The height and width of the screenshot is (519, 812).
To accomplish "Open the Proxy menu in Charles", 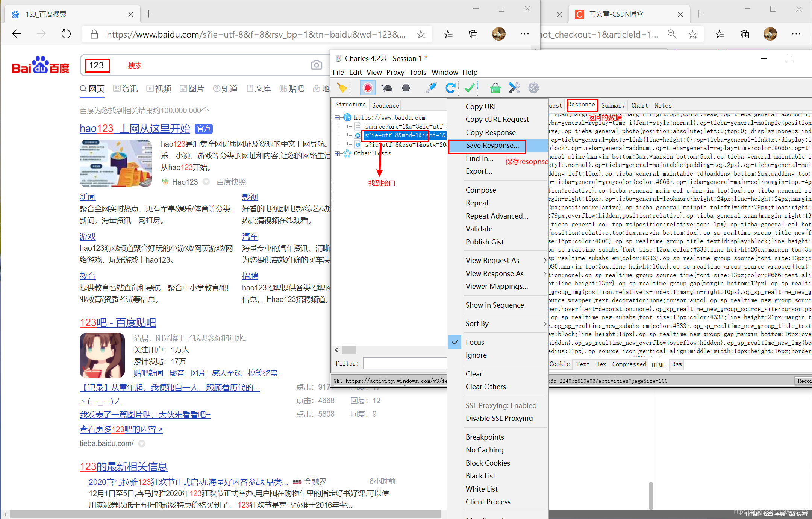I will click(x=395, y=72).
